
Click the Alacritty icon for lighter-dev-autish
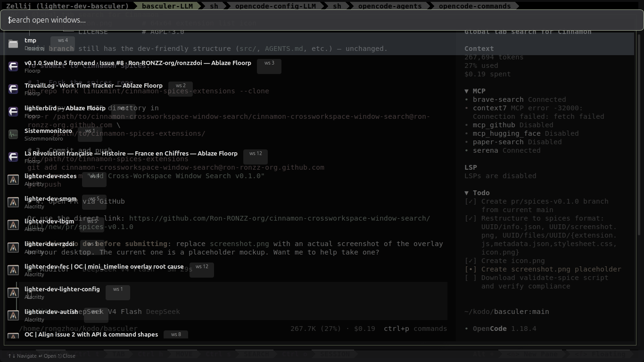[13, 315]
